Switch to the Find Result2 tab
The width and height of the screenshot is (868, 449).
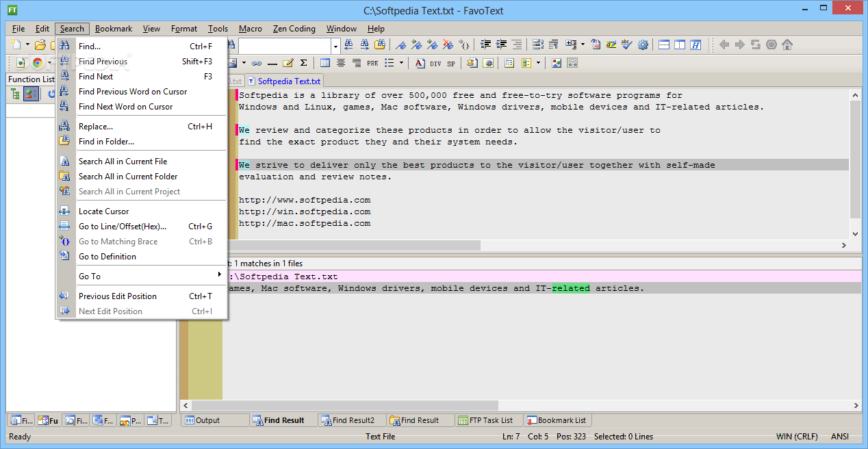click(353, 420)
